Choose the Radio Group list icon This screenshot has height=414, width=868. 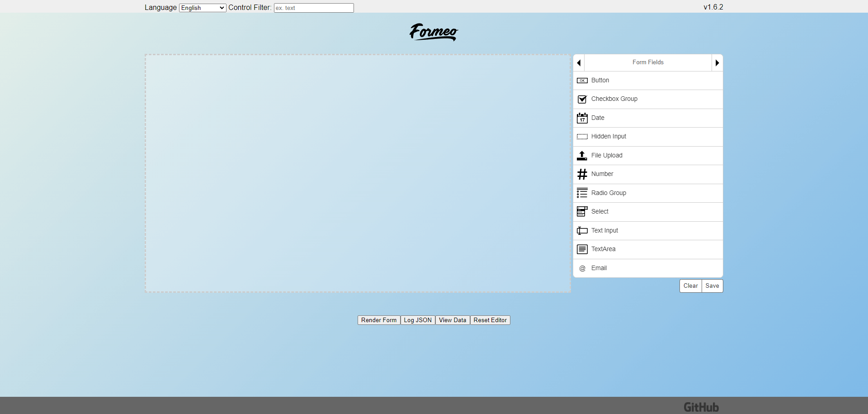[x=582, y=193]
